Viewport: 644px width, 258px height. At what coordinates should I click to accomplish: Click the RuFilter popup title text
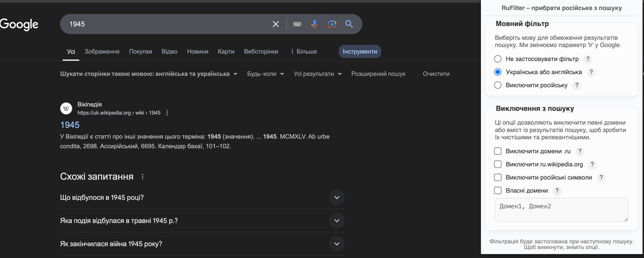coord(561,8)
